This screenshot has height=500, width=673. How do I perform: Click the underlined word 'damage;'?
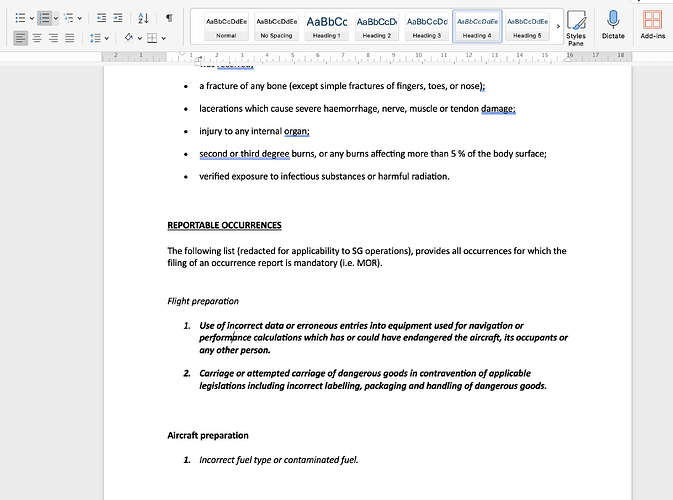pos(498,109)
